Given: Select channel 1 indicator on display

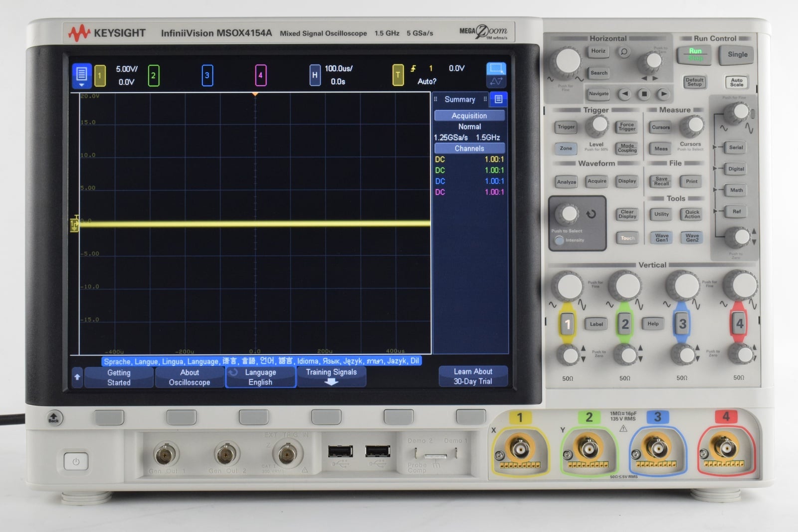Looking at the screenshot, I should click(x=100, y=76).
